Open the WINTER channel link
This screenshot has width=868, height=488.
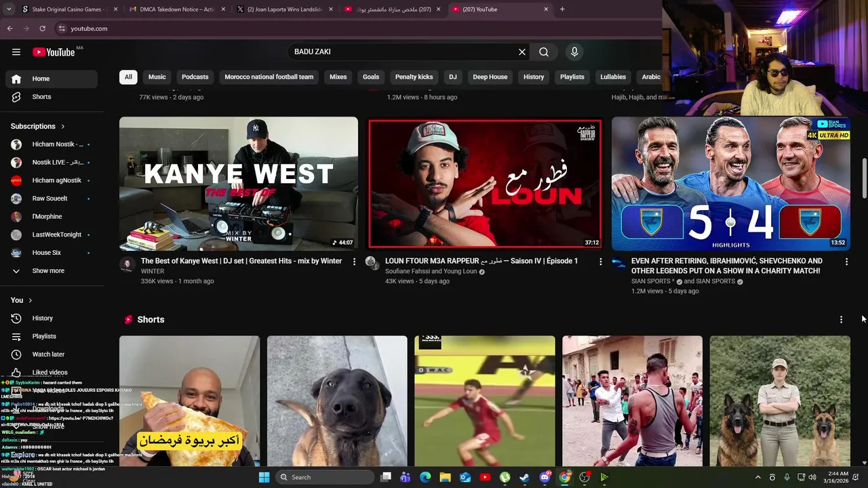pyautogui.click(x=153, y=271)
